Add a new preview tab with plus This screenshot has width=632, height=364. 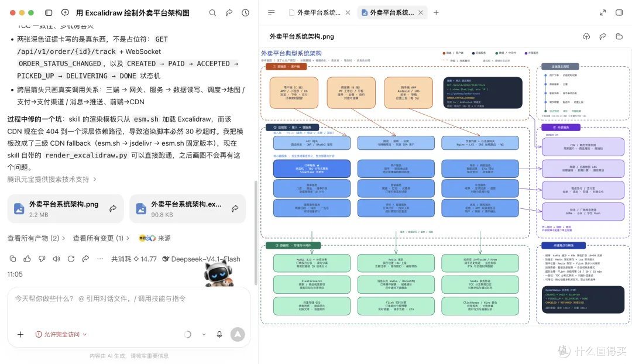coord(436,12)
